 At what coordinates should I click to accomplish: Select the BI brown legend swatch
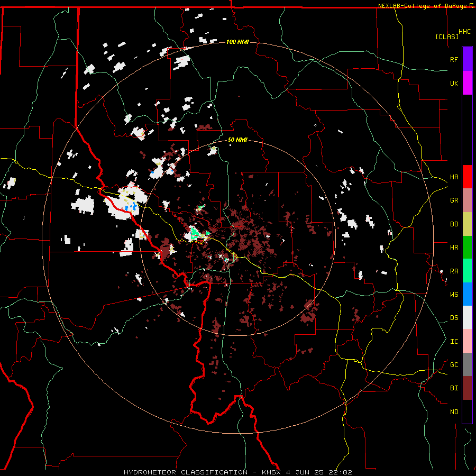[x=467, y=388]
